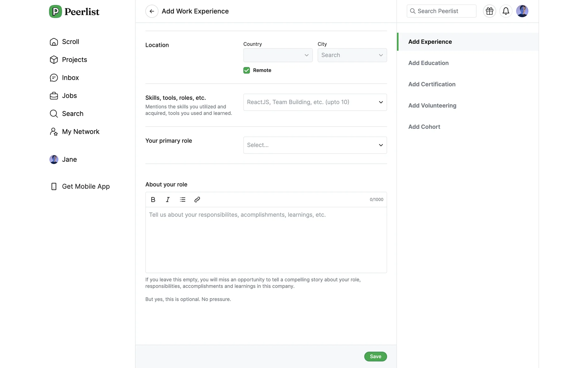
Task: Open the notifications bell
Action: click(x=506, y=11)
